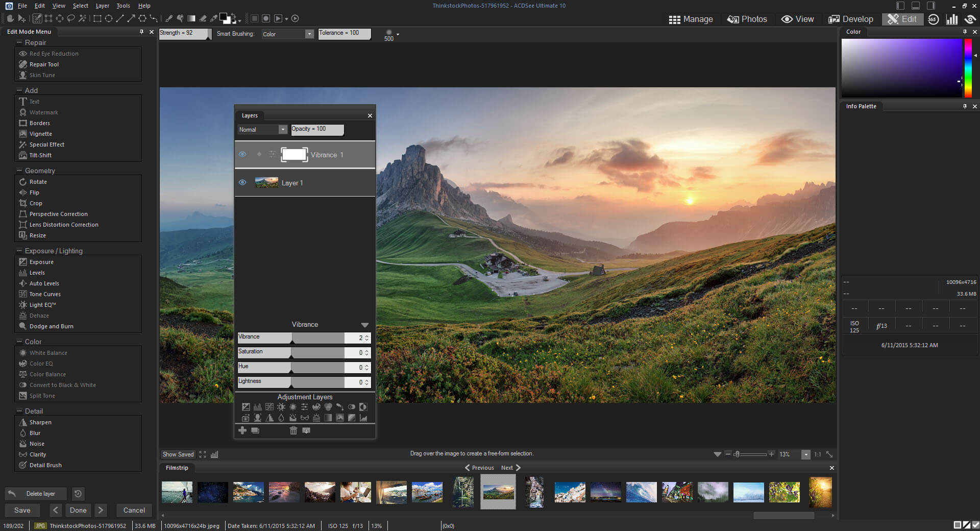Collapse the Geometry section
Image resolution: width=980 pixels, height=531 pixels.
coord(19,171)
